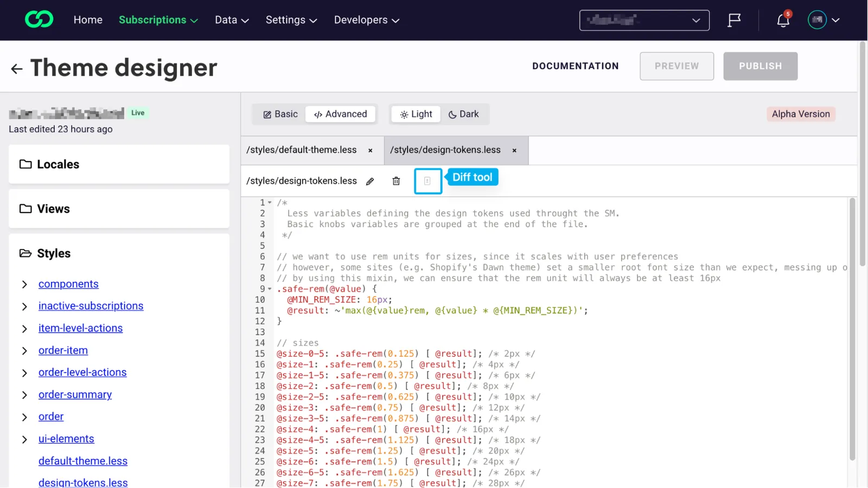Collapse the Locales section
The height and width of the screenshot is (488, 868).
(119, 164)
